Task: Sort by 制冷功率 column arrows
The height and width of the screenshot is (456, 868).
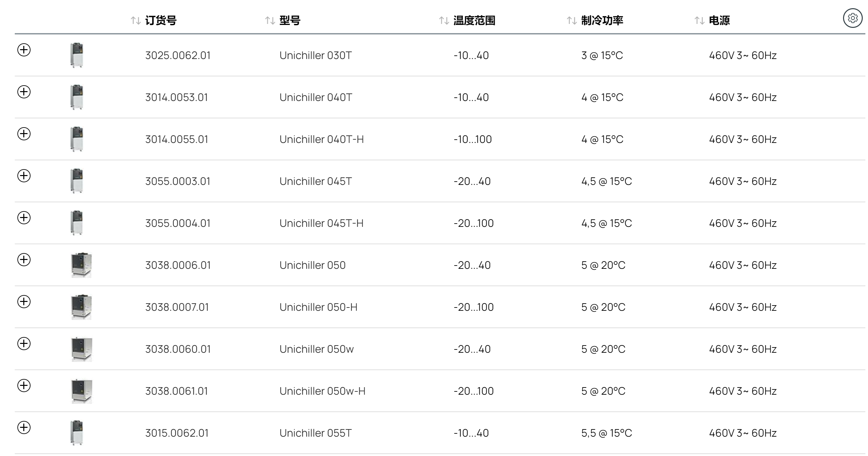Action: click(x=571, y=21)
